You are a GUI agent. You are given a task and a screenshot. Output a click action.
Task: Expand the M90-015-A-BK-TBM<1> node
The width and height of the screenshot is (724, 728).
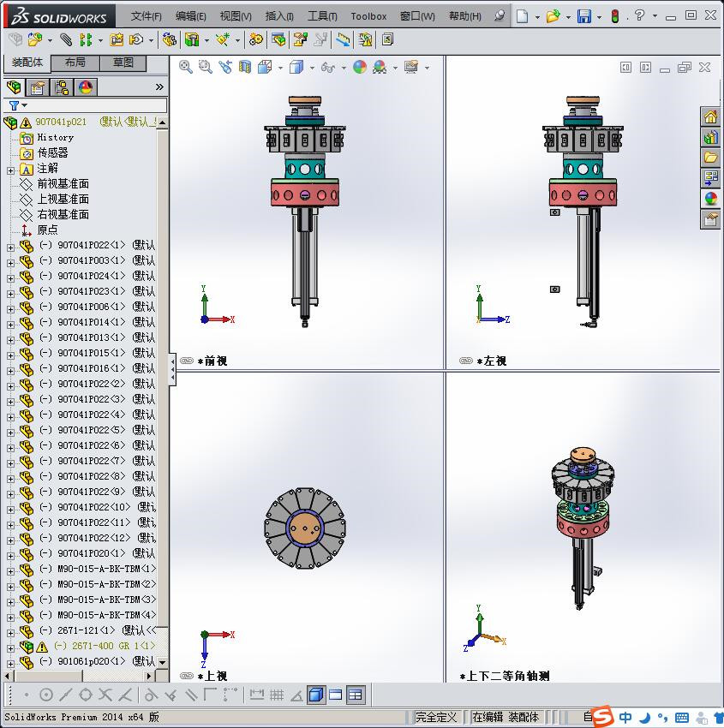pos(10,571)
